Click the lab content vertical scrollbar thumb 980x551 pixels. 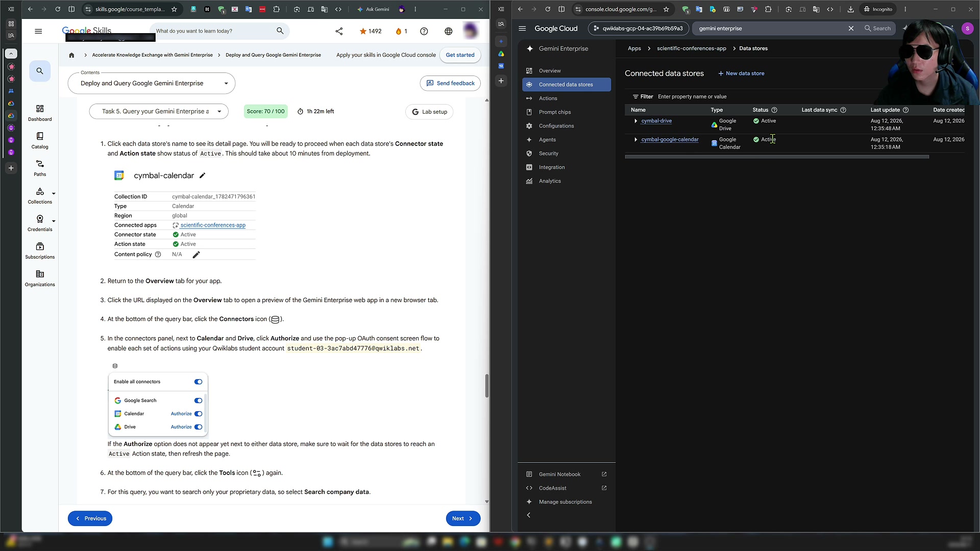(x=486, y=386)
